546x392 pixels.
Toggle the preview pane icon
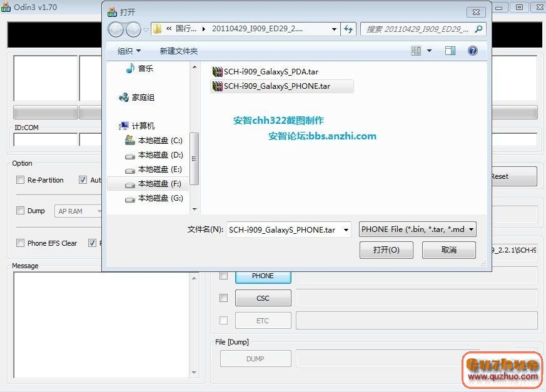click(x=450, y=51)
